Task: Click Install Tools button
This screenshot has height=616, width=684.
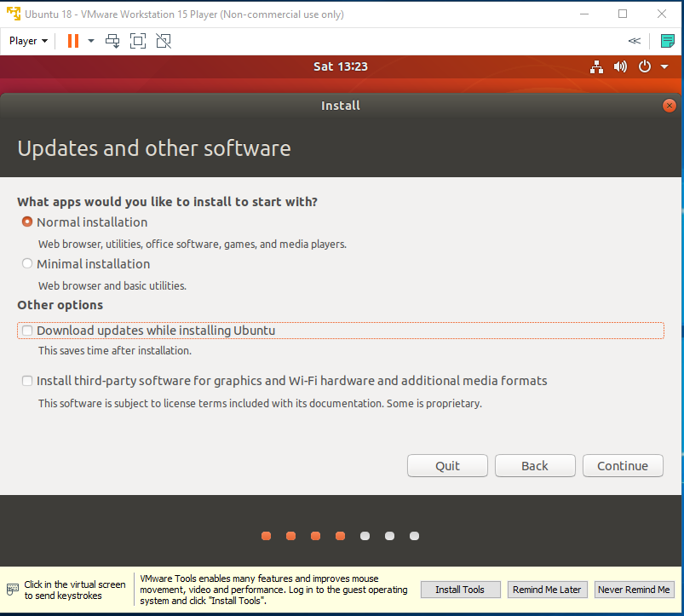Action: 460,590
